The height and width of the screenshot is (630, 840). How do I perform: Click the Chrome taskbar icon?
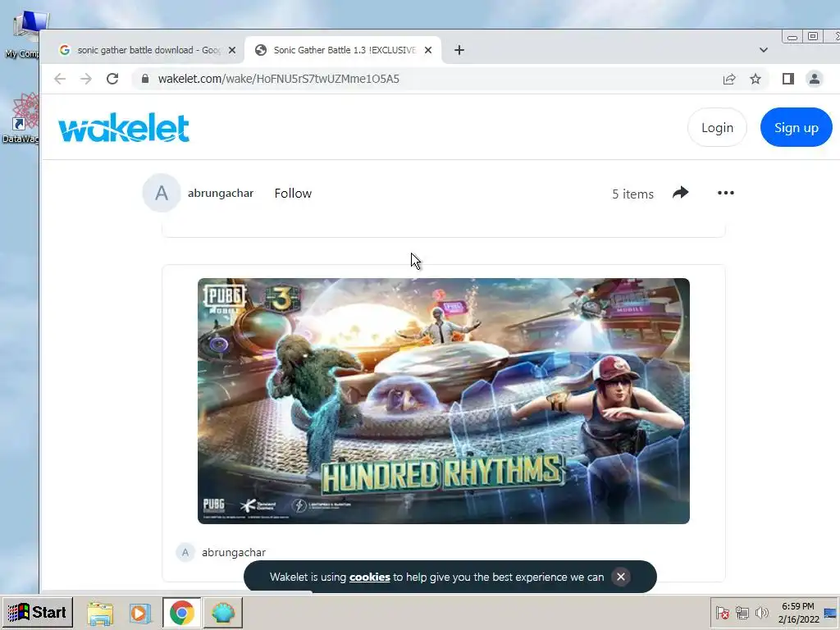181,613
